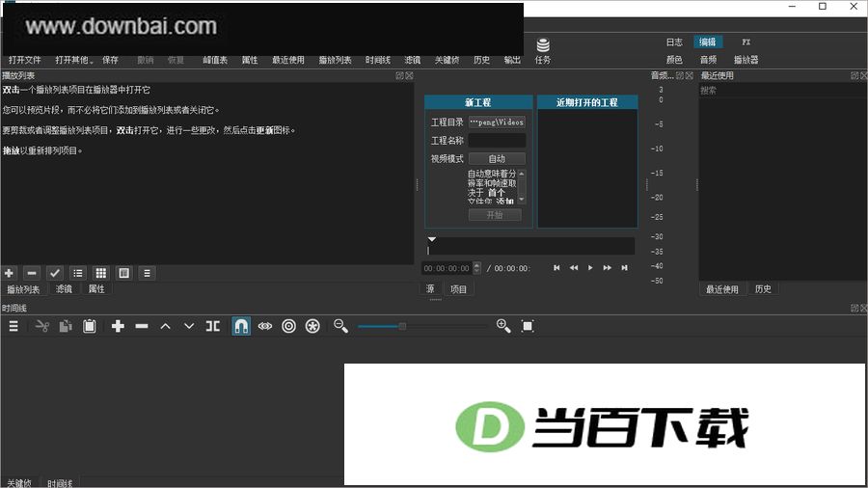Select the 最近使用 bottom tab
Screen dimensions: 868x488
point(721,288)
